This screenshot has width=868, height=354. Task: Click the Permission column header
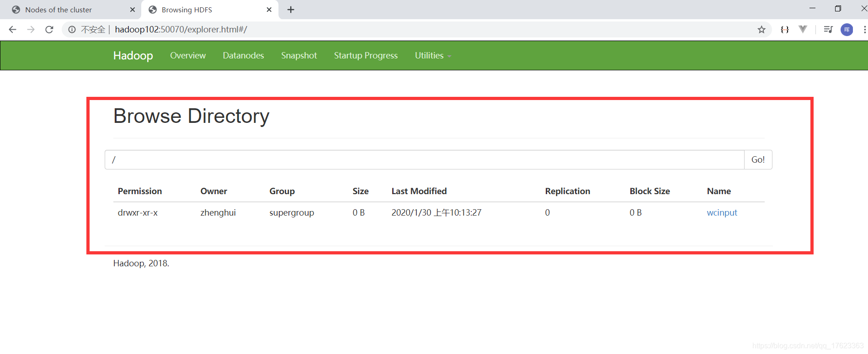pyautogui.click(x=140, y=191)
